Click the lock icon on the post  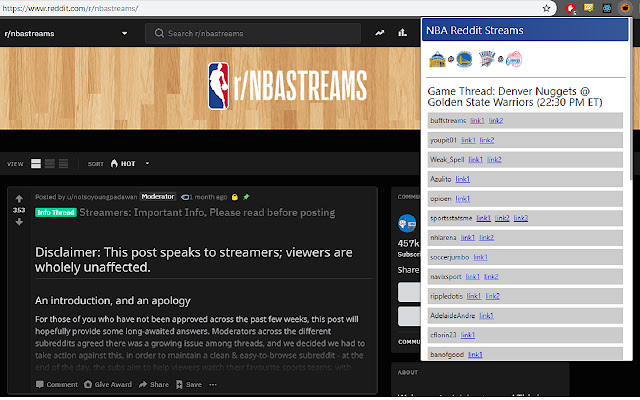tap(235, 197)
